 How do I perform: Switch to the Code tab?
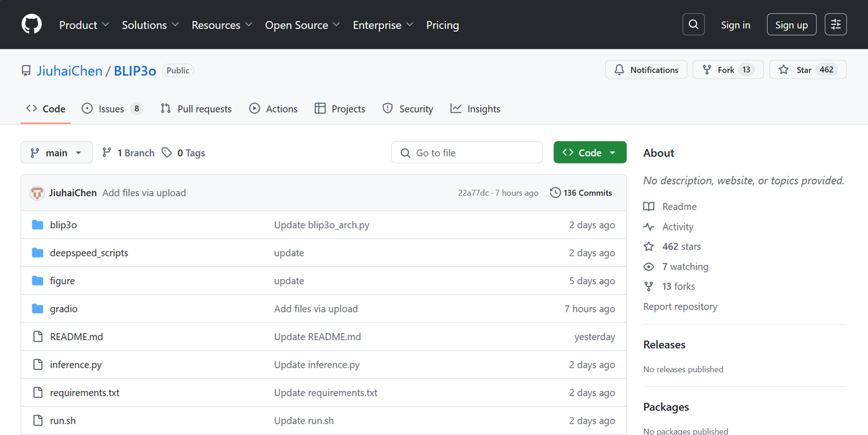[46, 109]
